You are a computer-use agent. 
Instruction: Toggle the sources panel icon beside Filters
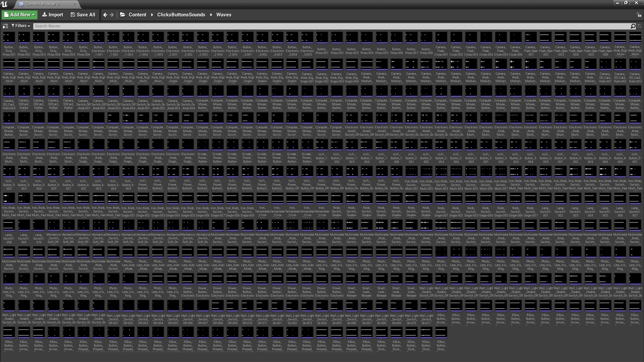pyautogui.click(x=6, y=26)
